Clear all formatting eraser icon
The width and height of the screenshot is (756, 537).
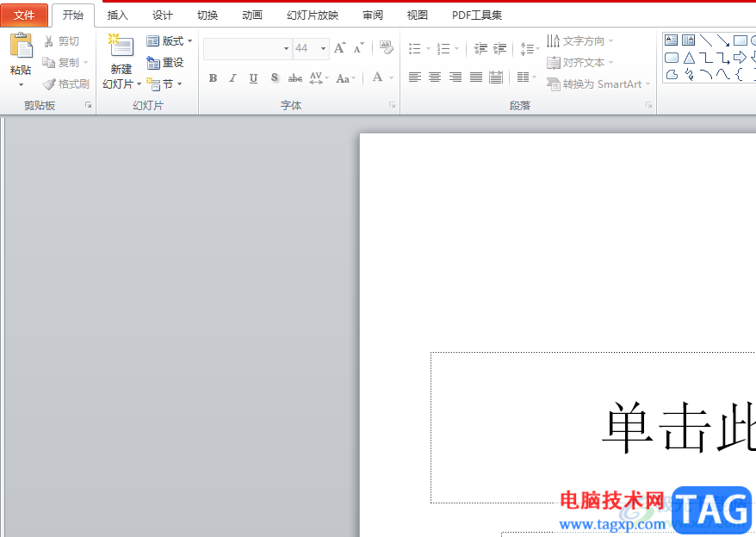(387, 47)
